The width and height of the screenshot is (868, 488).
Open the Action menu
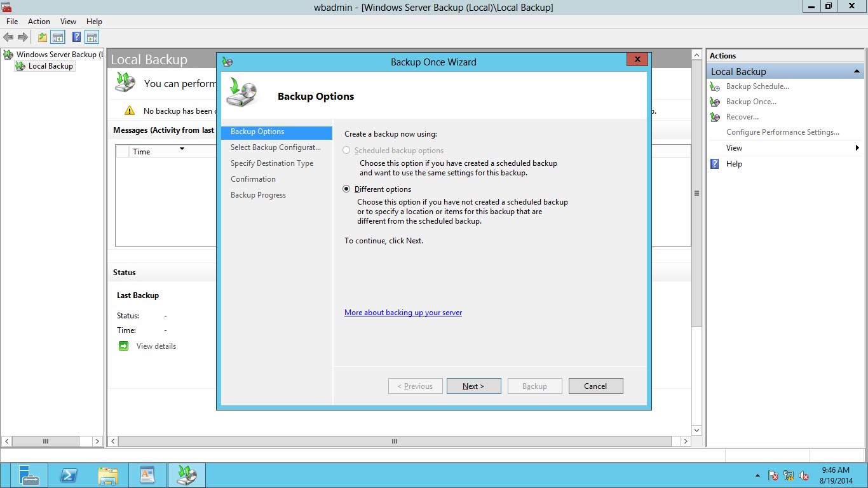[x=39, y=22]
